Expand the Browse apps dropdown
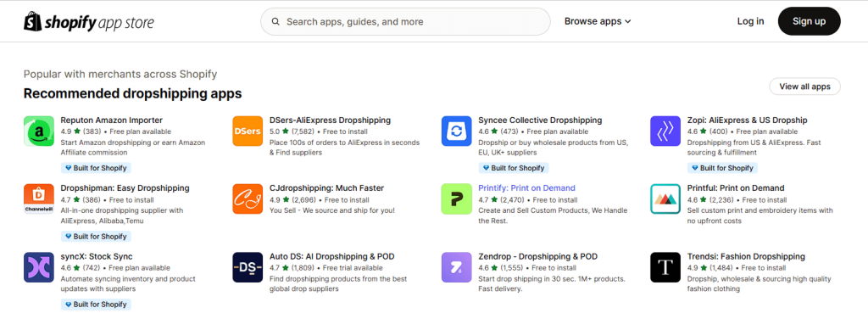This screenshot has width=868, height=330. coord(598,21)
